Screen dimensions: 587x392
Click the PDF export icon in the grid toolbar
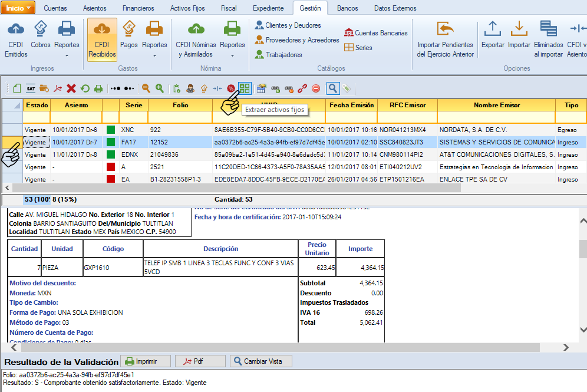pyautogui.click(x=58, y=89)
